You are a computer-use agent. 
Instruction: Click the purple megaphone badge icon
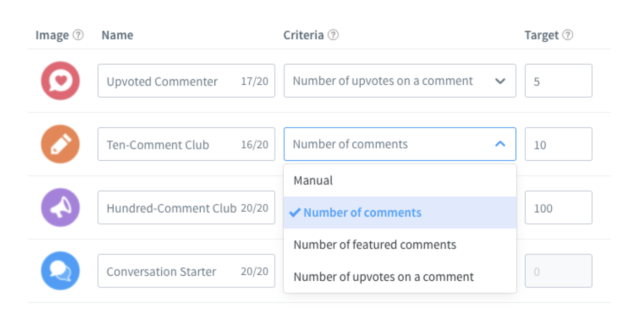60,208
